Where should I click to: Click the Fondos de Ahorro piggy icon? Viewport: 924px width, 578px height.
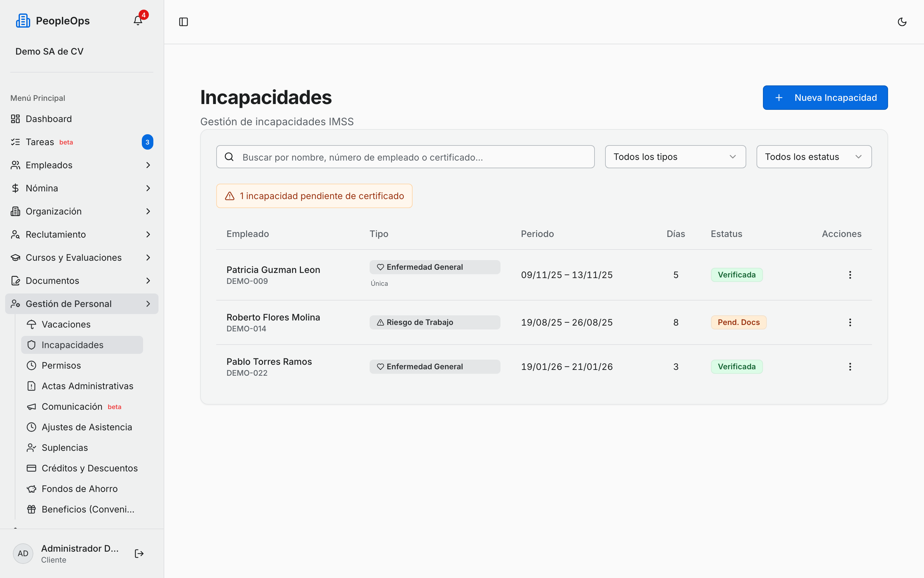(31, 489)
